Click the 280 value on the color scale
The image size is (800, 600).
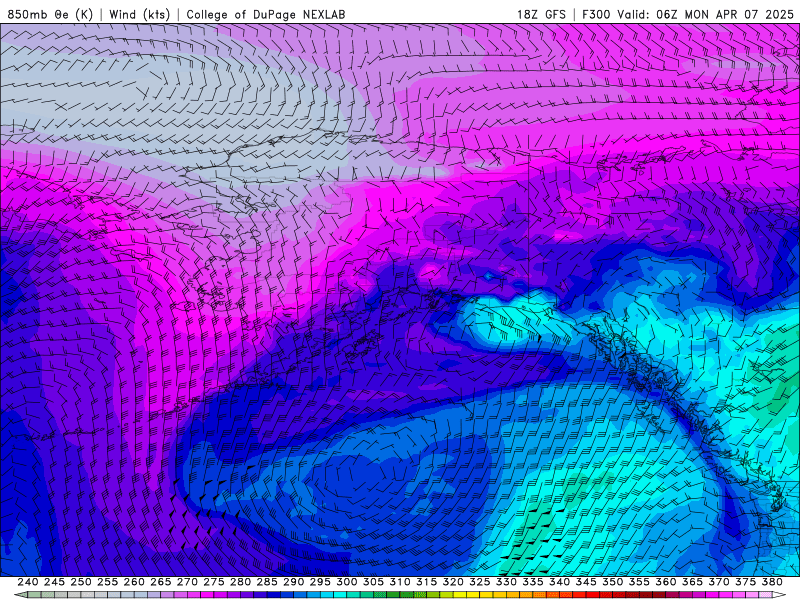(x=240, y=582)
